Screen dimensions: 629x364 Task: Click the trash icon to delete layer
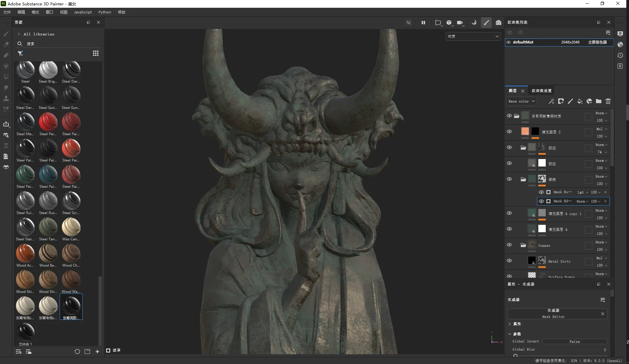coord(608,101)
